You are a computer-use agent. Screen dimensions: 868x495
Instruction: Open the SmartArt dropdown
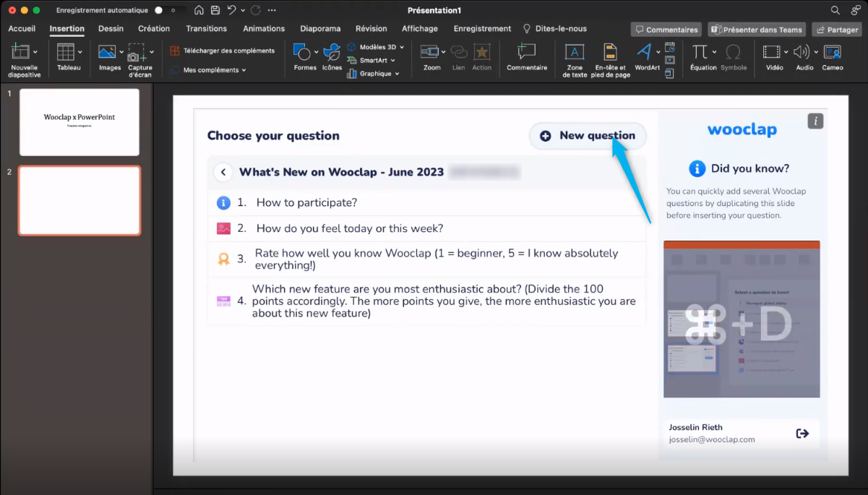371,60
